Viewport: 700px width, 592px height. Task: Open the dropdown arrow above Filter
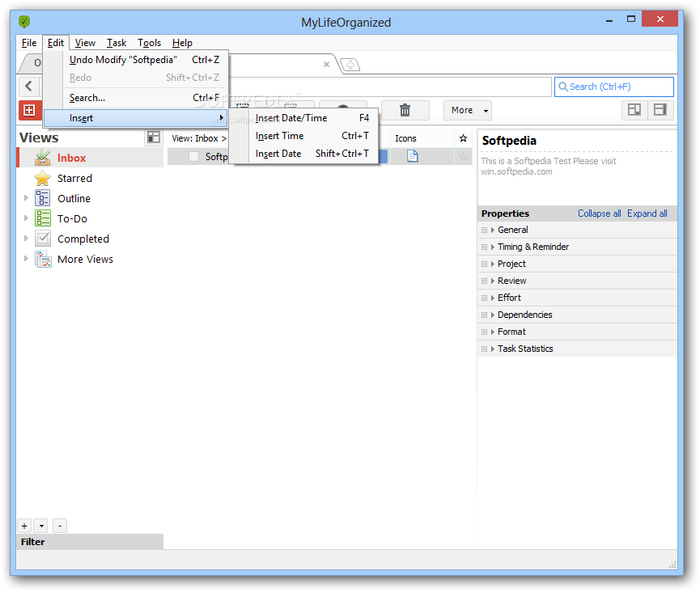tap(41, 526)
